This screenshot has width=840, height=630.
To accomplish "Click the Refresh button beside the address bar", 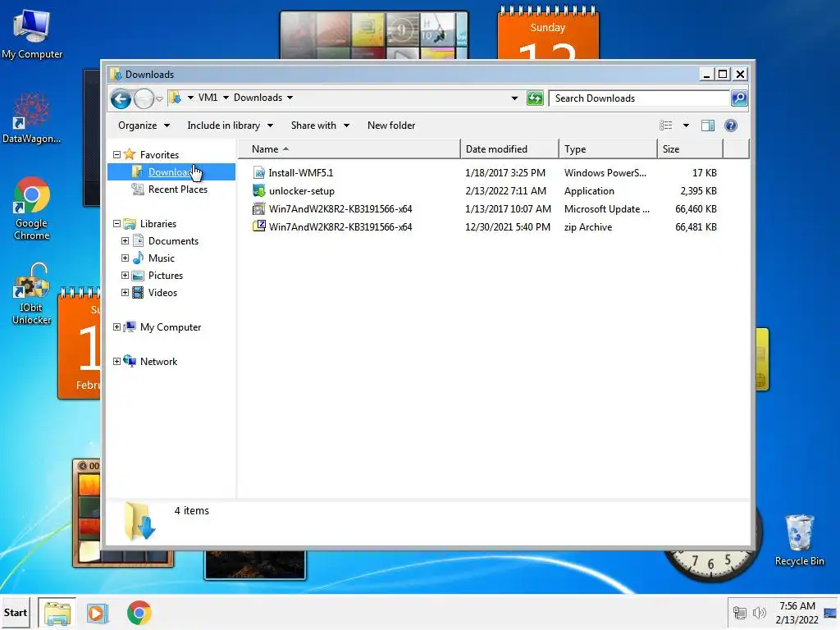I will [x=535, y=98].
